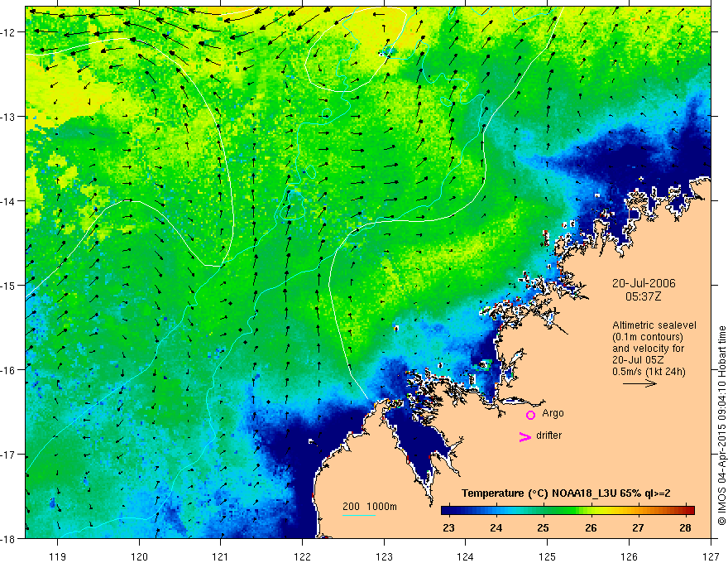Image resolution: width=728 pixels, height=563 pixels.
Task: Click the latitude axis label -15
Action: click(x=9, y=285)
